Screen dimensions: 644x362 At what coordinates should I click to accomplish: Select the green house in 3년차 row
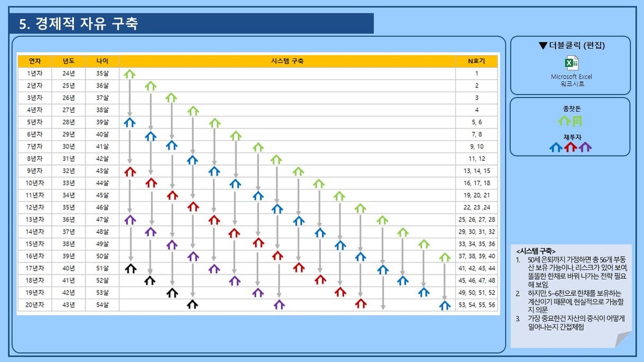171,98
